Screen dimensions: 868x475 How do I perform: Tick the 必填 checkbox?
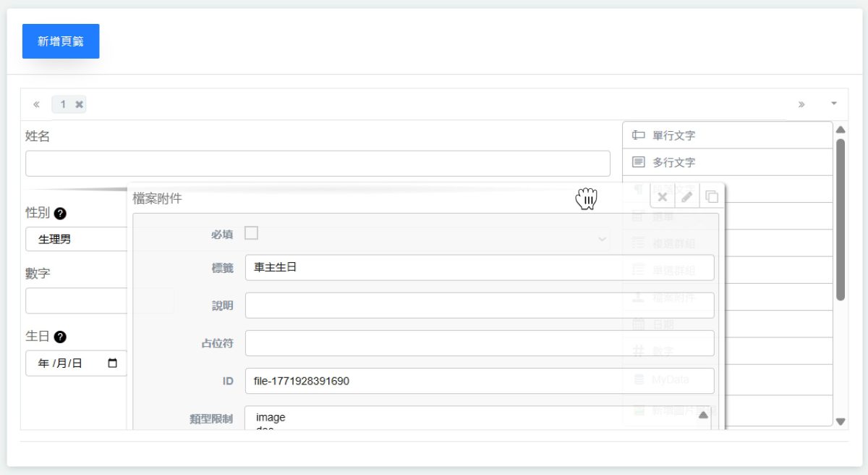251,233
